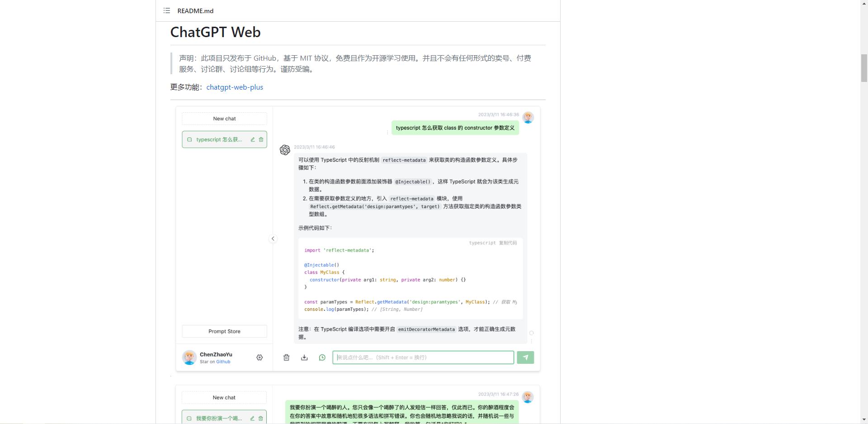Viewport: 868px width, 424px height.
Task: Click edit pencil on 我要你扮演 entry
Action: pyautogui.click(x=252, y=418)
